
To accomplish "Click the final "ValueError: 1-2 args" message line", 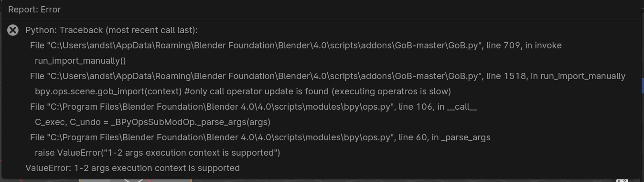I will click(132, 168).
